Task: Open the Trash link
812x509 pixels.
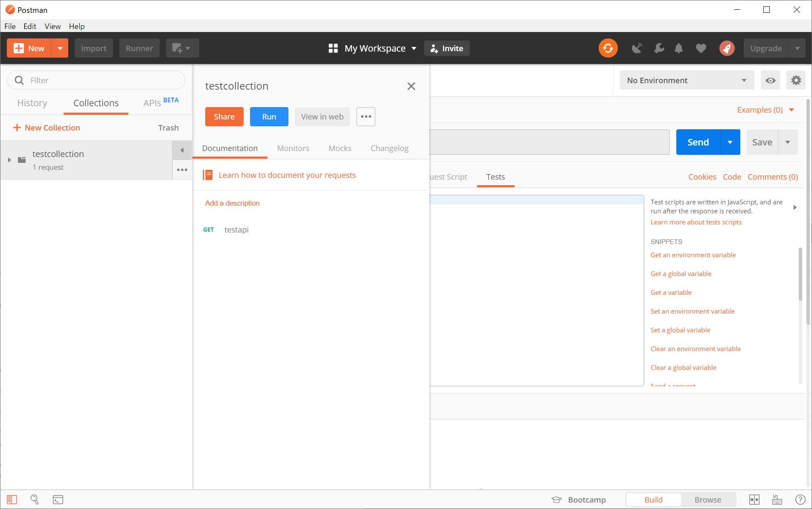Action: point(168,128)
